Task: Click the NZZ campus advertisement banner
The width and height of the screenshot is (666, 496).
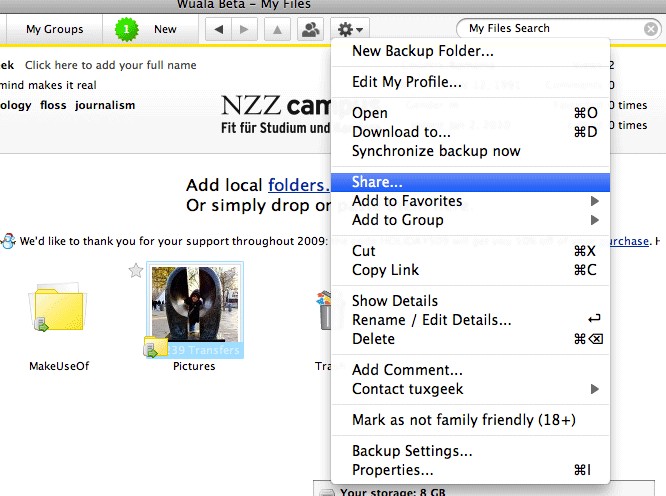Action: click(x=275, y=114)
